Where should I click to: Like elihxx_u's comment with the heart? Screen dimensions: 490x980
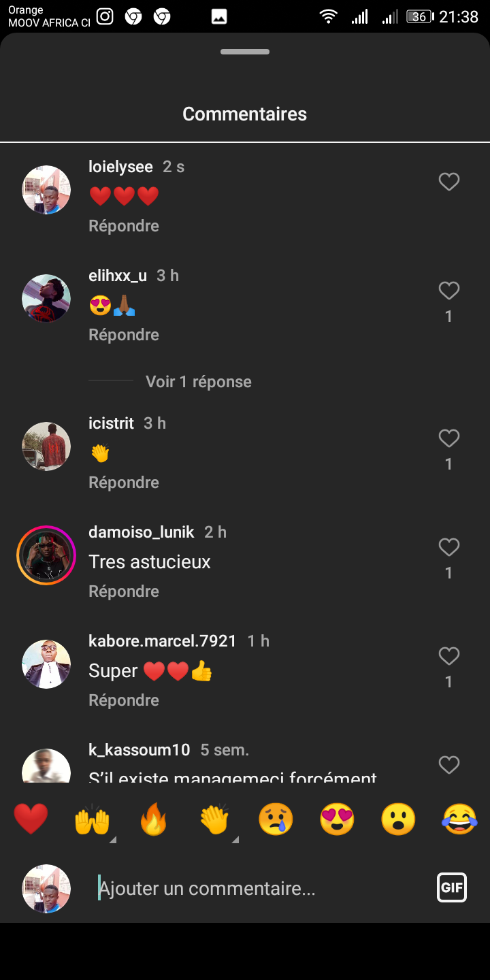pyautogui.click(x=448, y=291)
